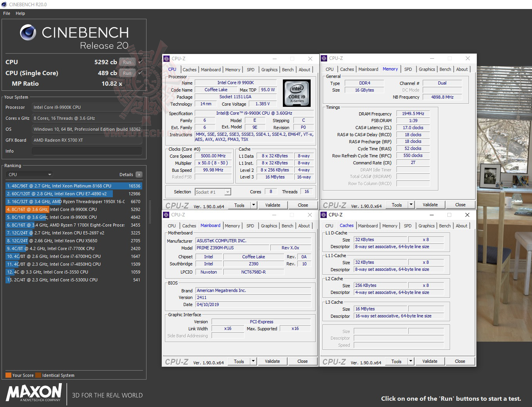Switch to the Bench tab

(x=288, y=69)
